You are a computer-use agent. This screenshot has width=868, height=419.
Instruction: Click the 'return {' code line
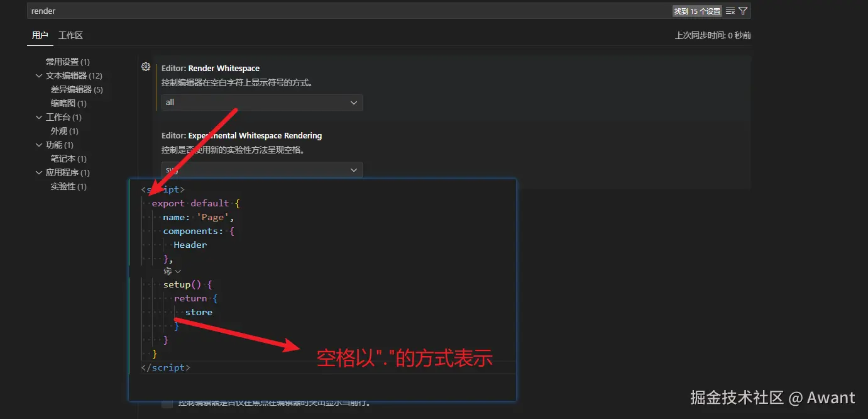pos(195,298)
